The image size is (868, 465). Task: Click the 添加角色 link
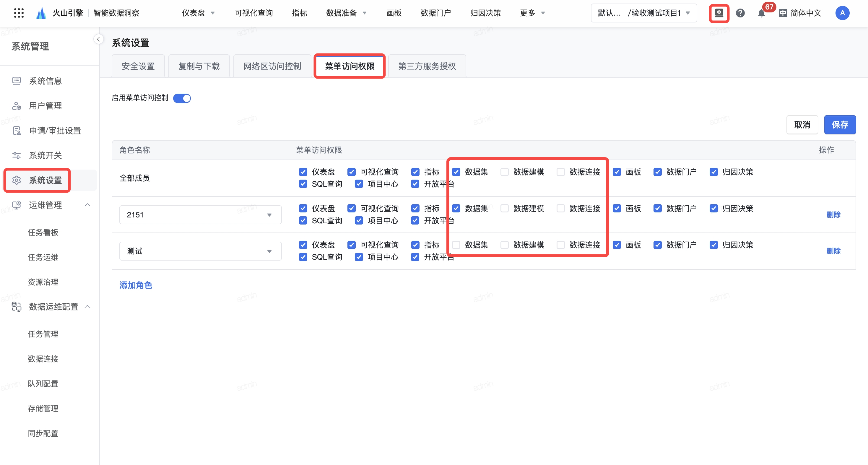135,285
